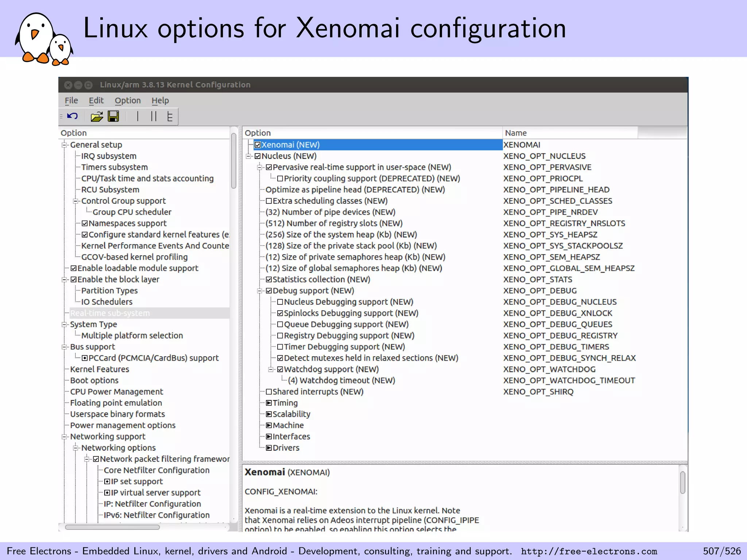The width and height of the screenshot is (747, 560).
Task: Select Core Netfilter Configuration item
Action: click(x=156, y=470)
